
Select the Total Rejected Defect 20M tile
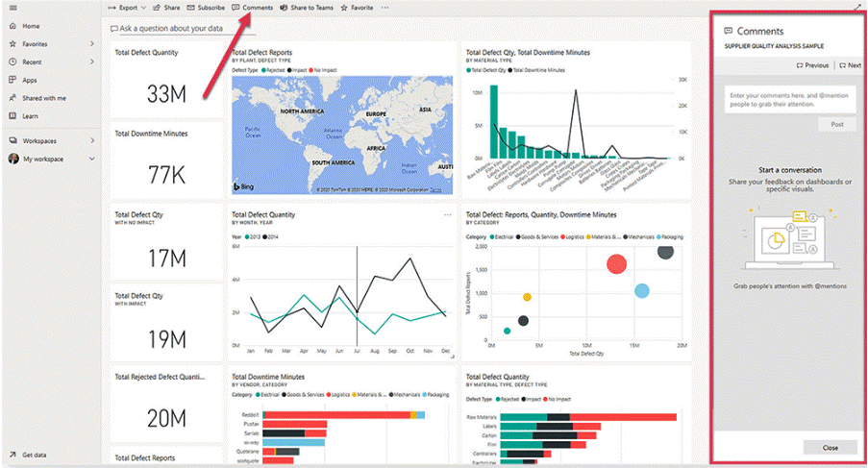click(x=166, y=406)
